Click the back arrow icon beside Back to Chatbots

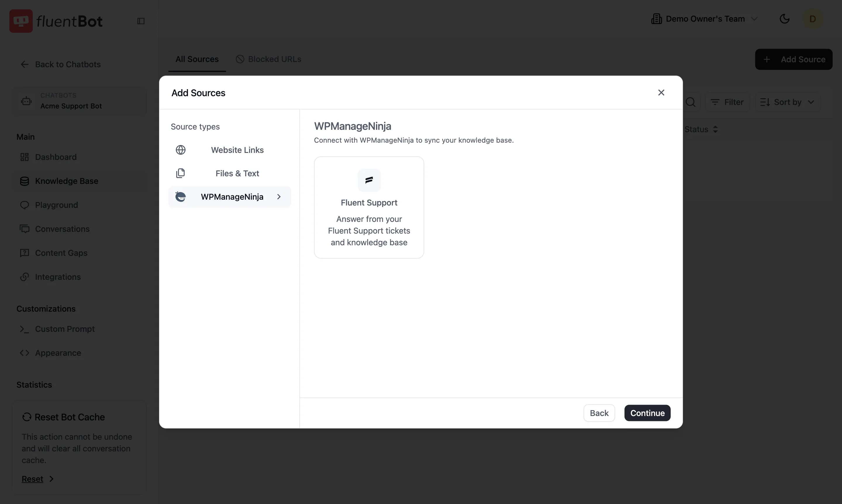tap(25, 64)
